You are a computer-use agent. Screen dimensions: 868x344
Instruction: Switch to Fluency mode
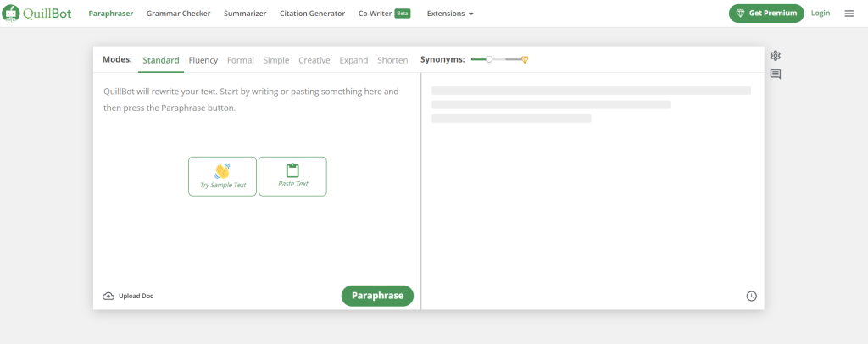[x=203, y=60]
